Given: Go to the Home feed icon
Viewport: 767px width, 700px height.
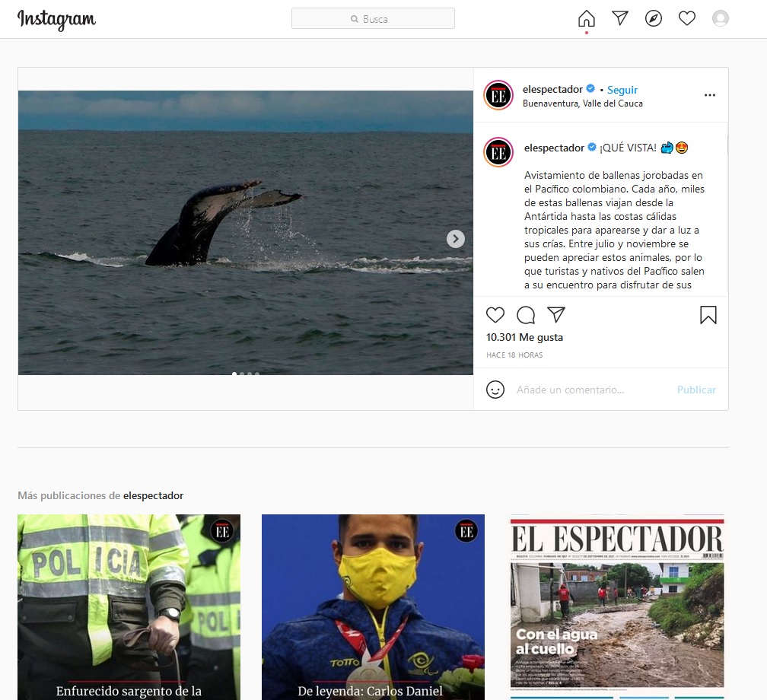Looking at the screenshot, I should pos(587,18).
